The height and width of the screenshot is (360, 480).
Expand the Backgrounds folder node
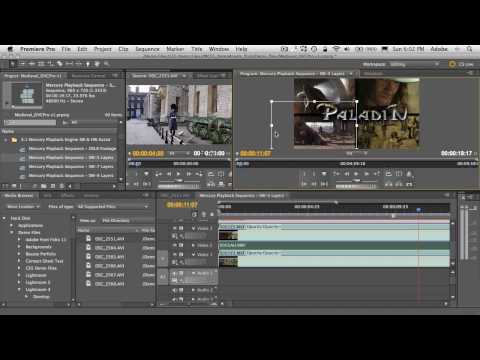click(19, 247)
